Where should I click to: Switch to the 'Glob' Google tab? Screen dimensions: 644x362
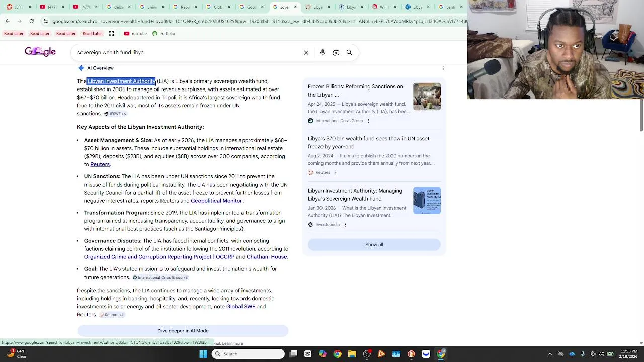217,7
